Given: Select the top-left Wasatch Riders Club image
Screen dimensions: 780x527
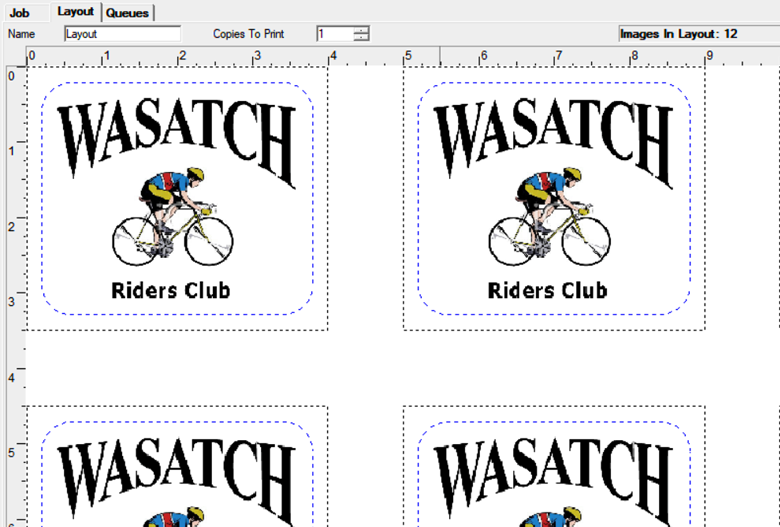Looking at the screenshot, I should point(177,199).
